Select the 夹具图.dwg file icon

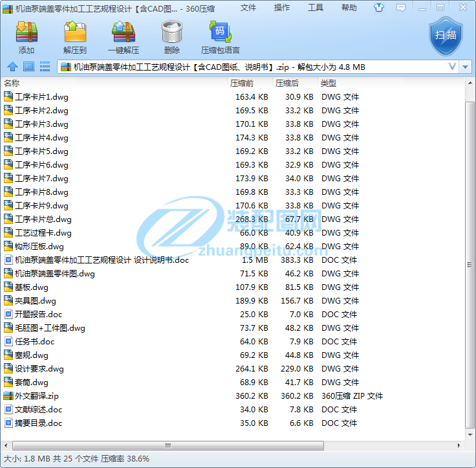coord(8,300)
